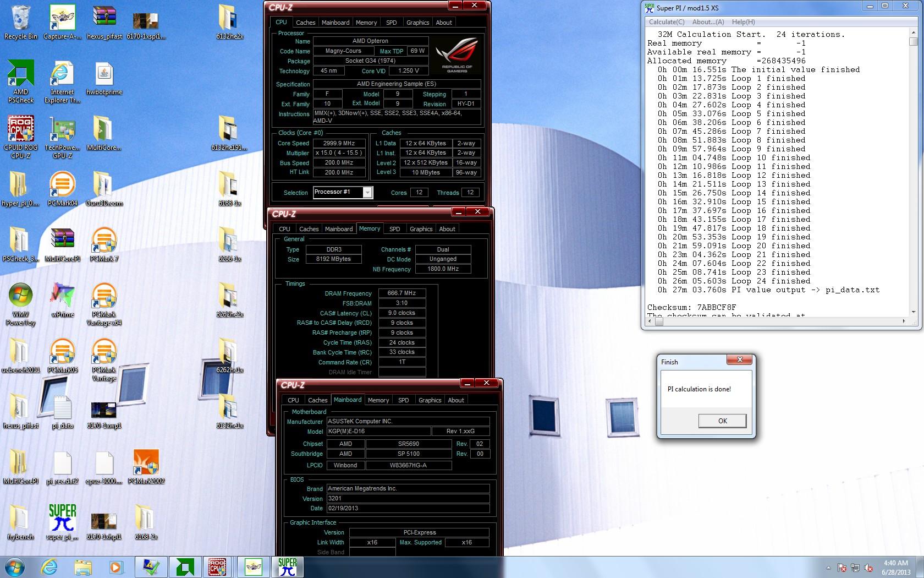The width and height of the screenshot is (924, 578).
Task: Open the super_pi desktop icon
Action: (x=62, y=522)
